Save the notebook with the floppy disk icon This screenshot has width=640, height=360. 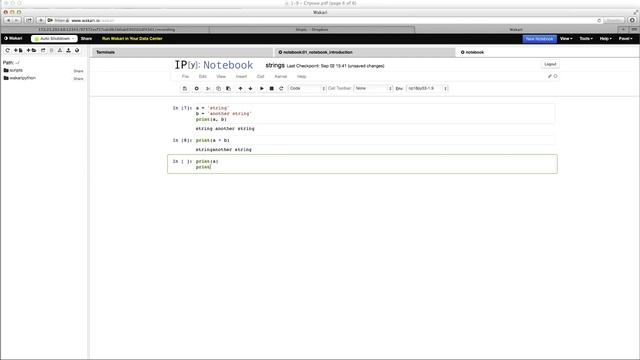pos(185,89)
